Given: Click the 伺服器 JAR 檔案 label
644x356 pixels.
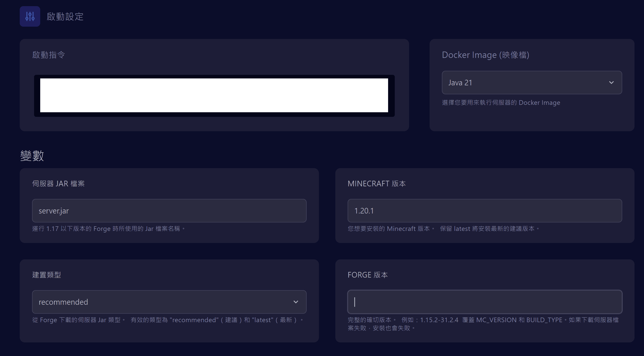Looking at the screenshot, I should point(58,184).
